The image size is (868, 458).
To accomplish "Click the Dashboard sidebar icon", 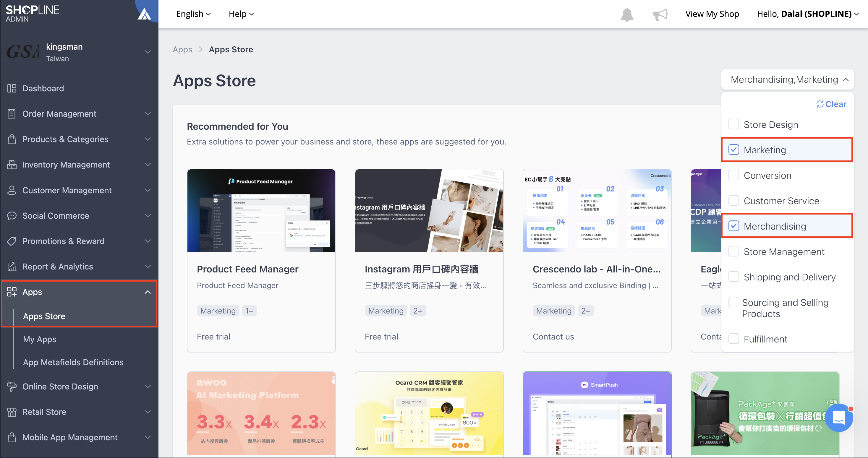I will pos(12,88).
